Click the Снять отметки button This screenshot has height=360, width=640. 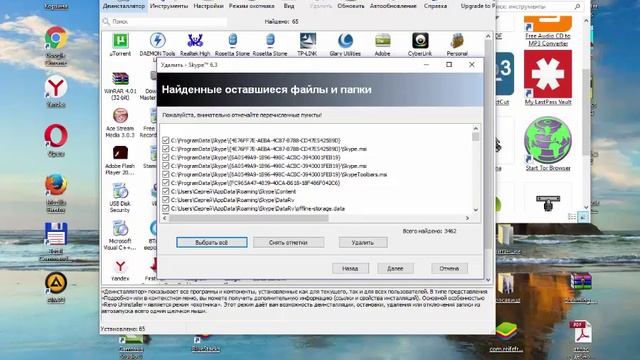[288, 242]
